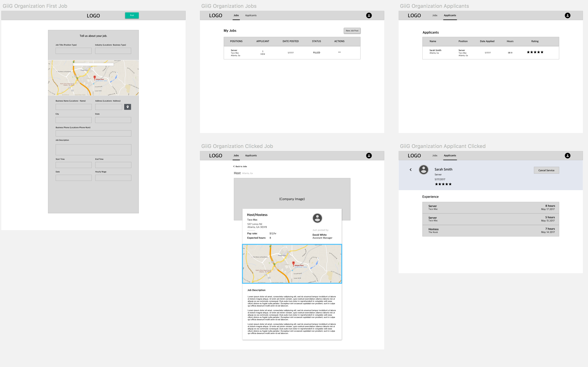This screenshot has width=588, height=367.
Task: Click the green Post button
Action: click(132, 15)
